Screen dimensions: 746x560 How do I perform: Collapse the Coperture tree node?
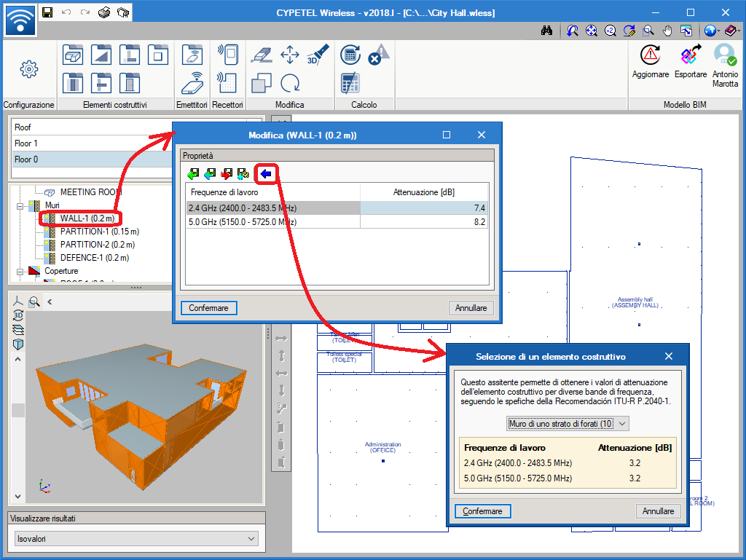[x=20, y=272]
